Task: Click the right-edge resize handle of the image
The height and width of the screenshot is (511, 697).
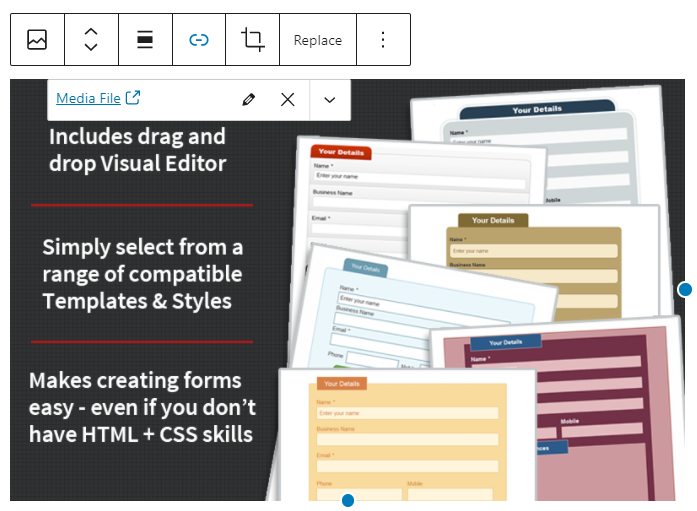Action: (x=685, y=289)
